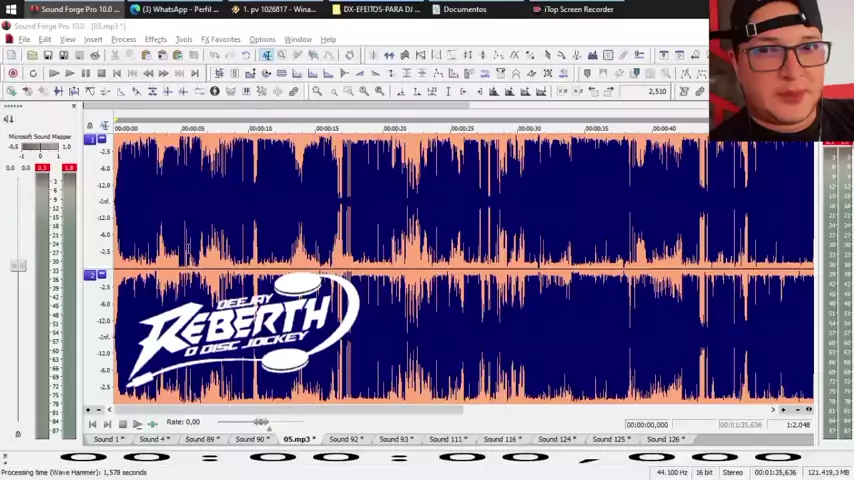Viewport: 854px width, 480px height.
Task: Click the Go to Start transport button
Action: click(117, 73)
